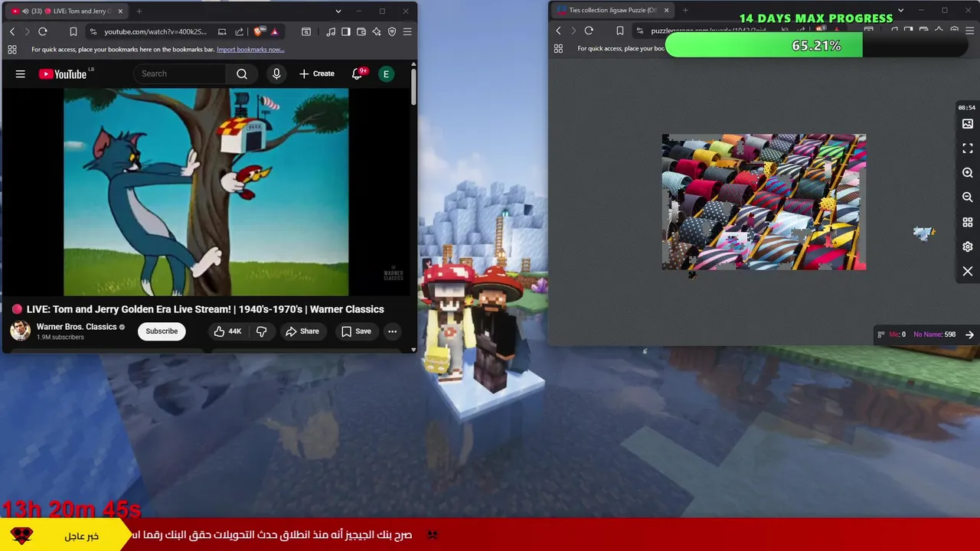Open apps grid on YouTube window bookmarks bar
Screen dimensions: 980x551
coord(12,49)
